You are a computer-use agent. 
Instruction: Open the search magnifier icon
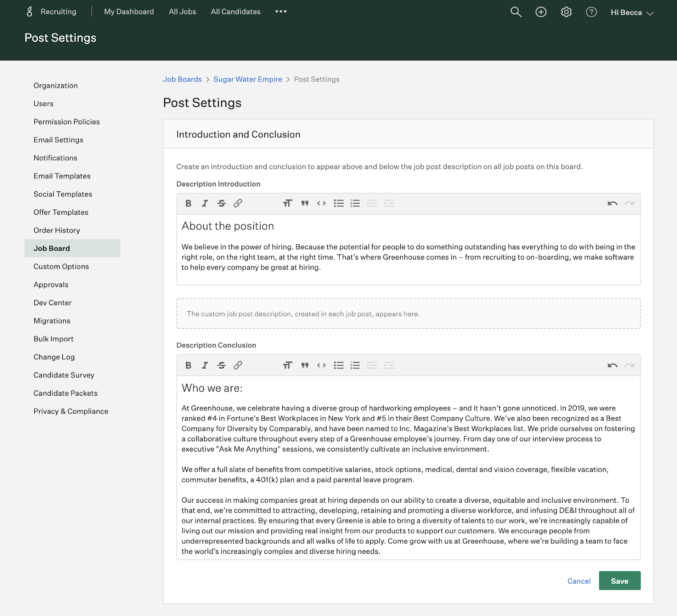tap(516, 12)
